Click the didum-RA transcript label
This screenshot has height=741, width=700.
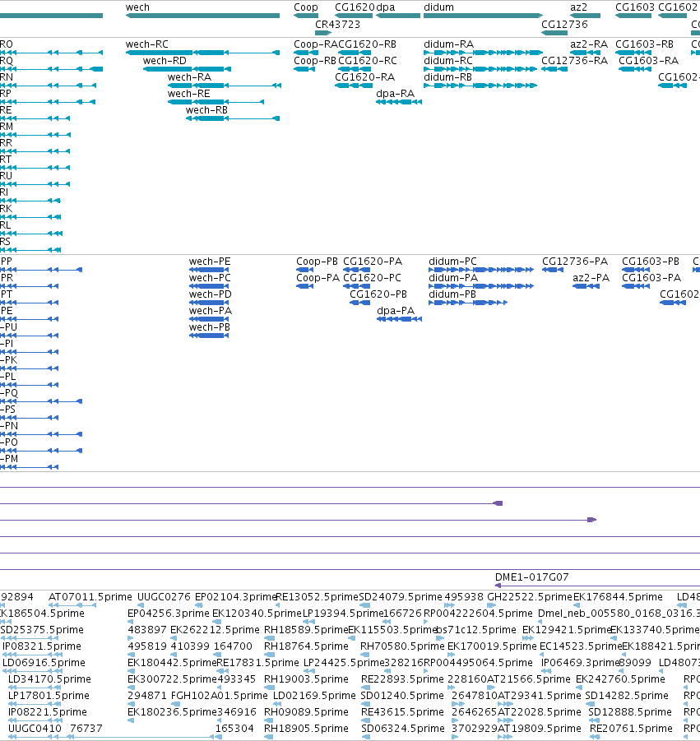click(x=448, y=44)
